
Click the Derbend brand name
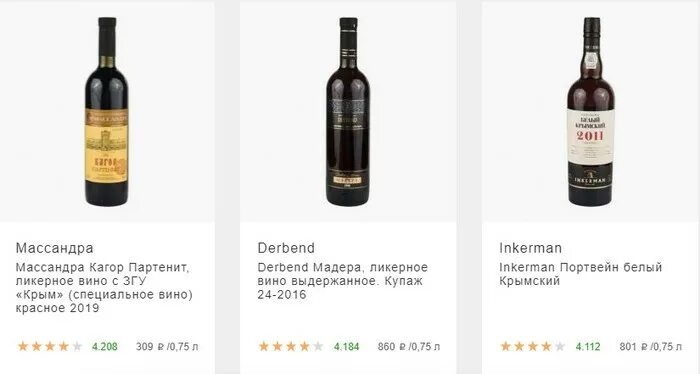286,248
